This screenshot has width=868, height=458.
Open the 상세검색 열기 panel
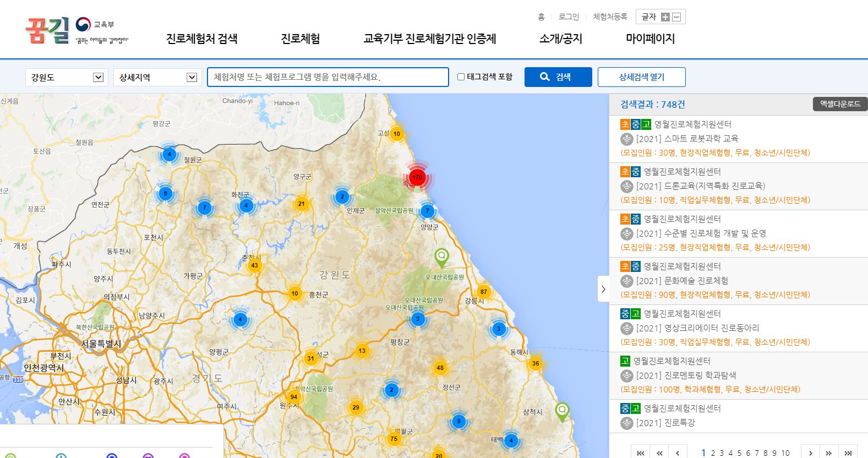click(x=642, y=77)
